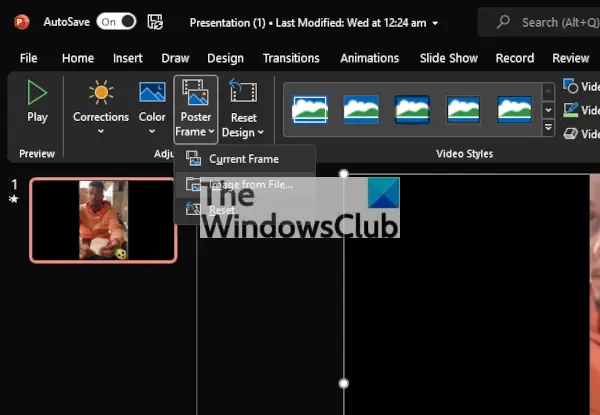Screen dimensions: 600x415
Task: Click the Play preview button
Action: click(x=37, y=101)
